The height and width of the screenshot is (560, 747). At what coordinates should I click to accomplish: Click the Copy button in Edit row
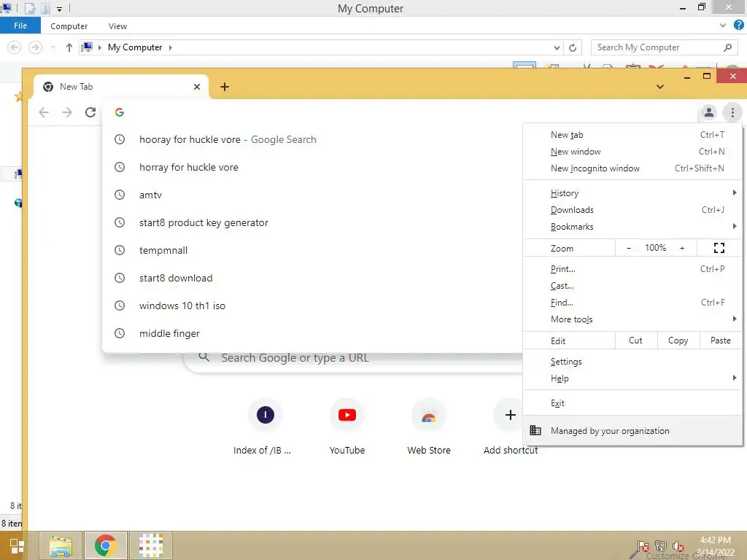click(x=678, y=341)
